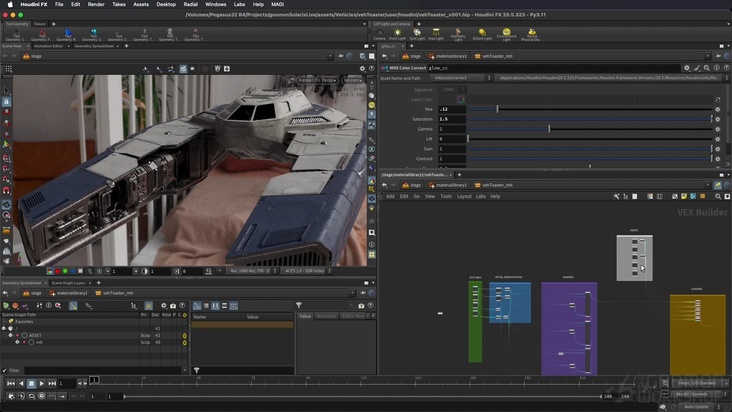
Task: Toggle the red channel display button
Action: (57, 271)
